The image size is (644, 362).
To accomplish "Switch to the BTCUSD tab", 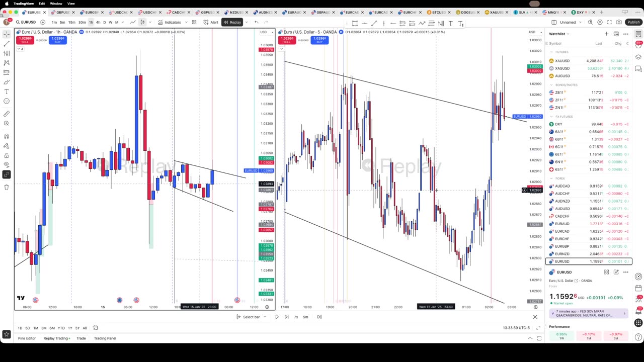I will (438, 12).
